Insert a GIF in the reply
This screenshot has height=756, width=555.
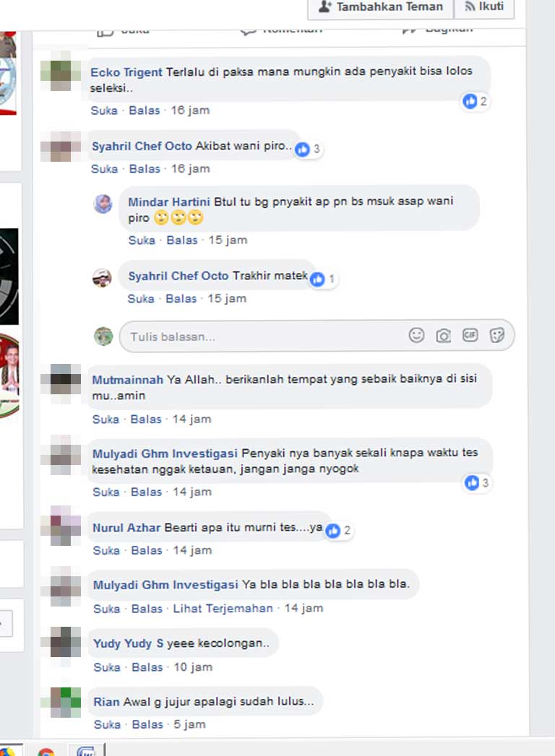pyautogui.click(x=470, y=334)
